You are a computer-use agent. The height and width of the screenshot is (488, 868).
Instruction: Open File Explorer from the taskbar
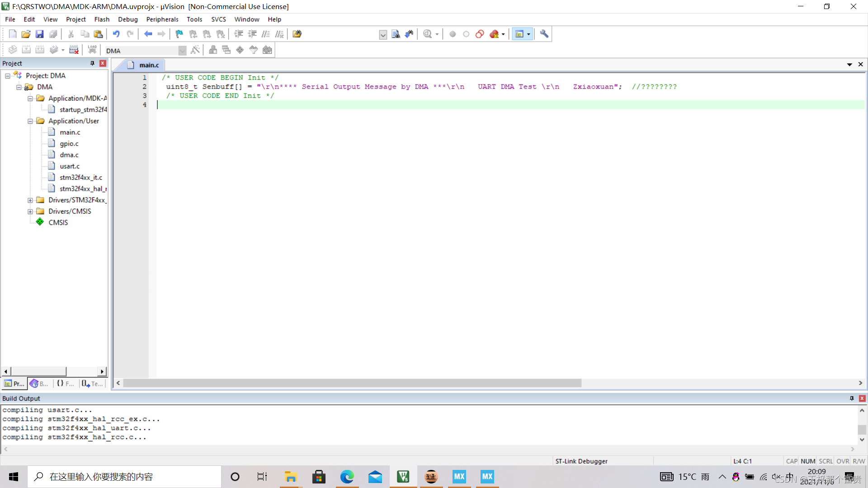point(290,477)
